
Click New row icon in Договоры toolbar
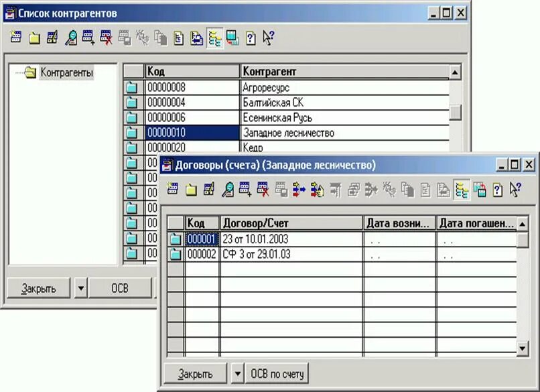[x=173, y=189]
